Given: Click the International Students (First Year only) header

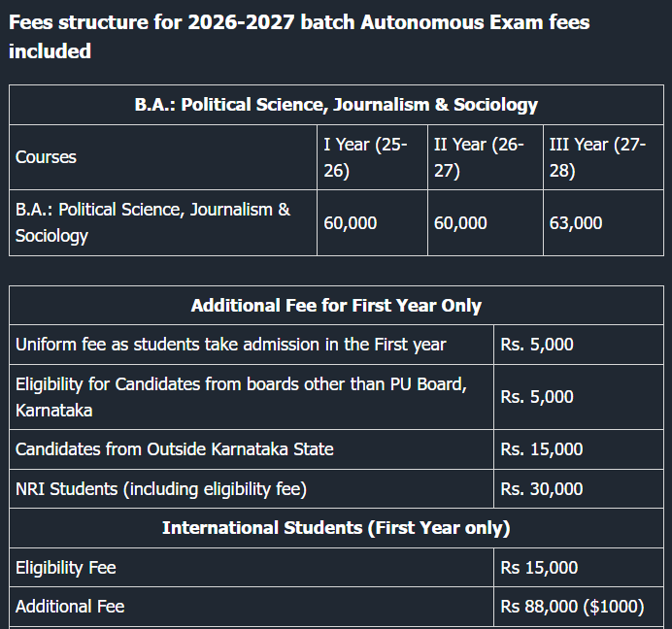Looking at the screenshot, I should point(336,528).
